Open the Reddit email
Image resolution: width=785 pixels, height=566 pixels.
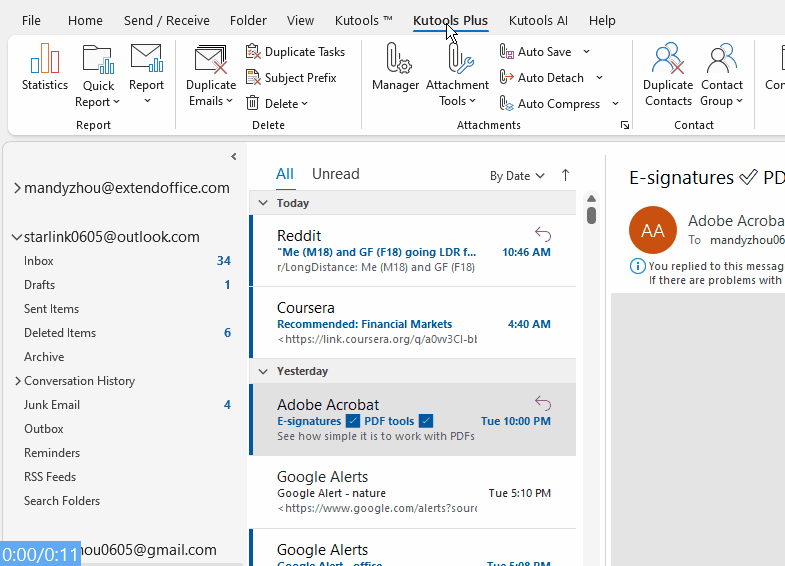click(x=413, y=250)
